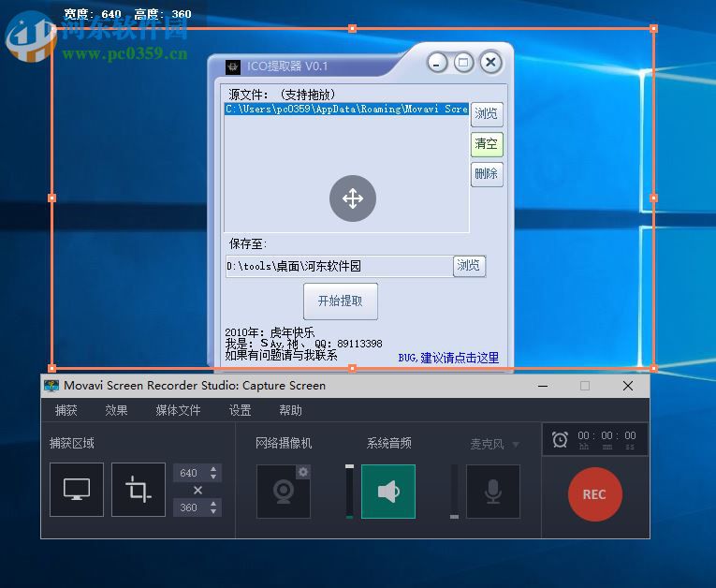The image size is (716, 588).
Task: Decrease capture width 640 down arrow
Action: tap(213, 477)
